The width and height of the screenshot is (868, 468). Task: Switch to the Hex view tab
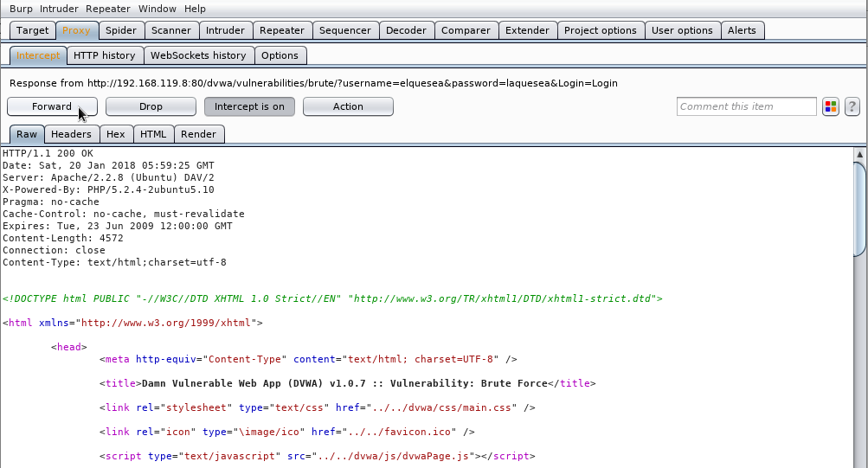116,134
